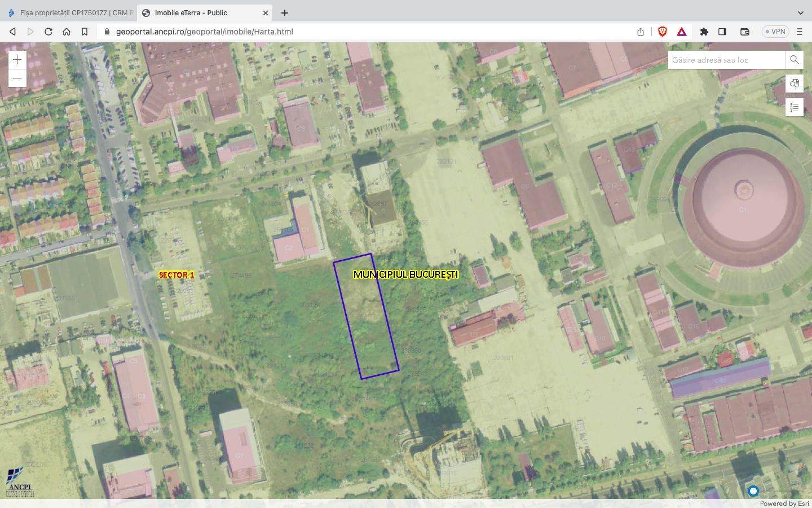
Task: Bookmark this page
Action: [x=85, y=32]
